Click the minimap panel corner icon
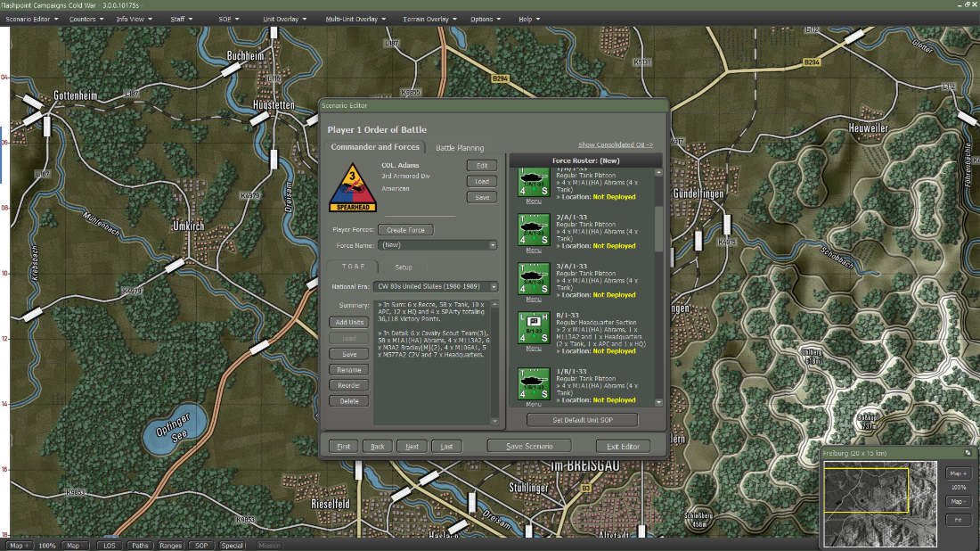Viewport: 980px width, 551px height. pos(968,453)
